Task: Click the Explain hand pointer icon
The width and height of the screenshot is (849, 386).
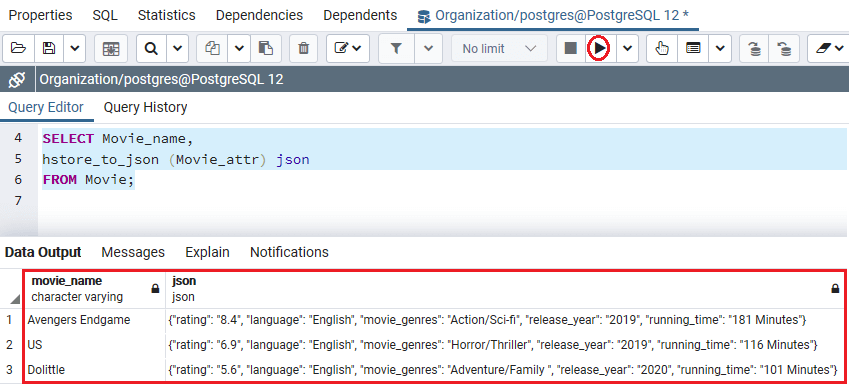Action: 662,48
